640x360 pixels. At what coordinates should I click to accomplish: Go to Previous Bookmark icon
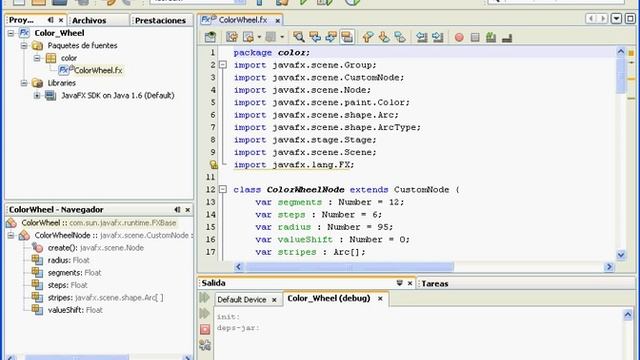tap(368, 37)
